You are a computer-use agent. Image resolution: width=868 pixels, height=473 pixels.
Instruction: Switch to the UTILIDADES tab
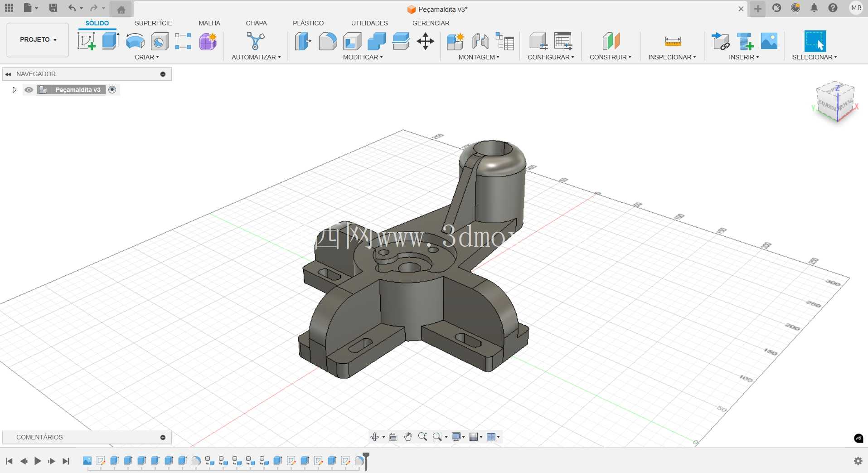369,23
